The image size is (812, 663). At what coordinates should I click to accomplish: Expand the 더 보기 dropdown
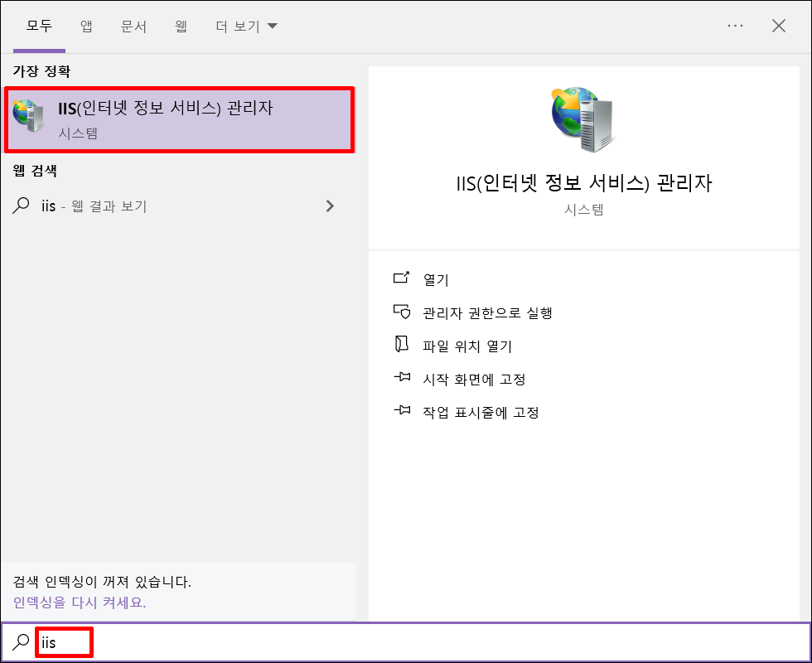coord(247,26)
